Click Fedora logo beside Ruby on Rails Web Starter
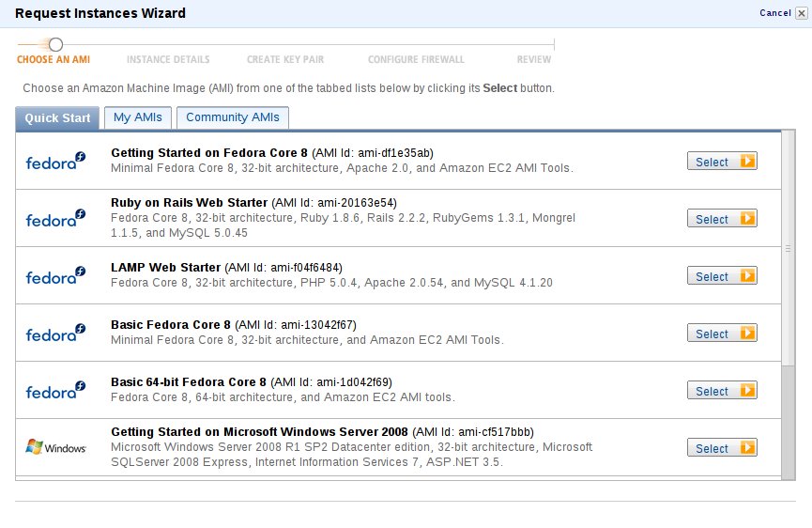The image size is (812, 528). [x=55, y=219]
